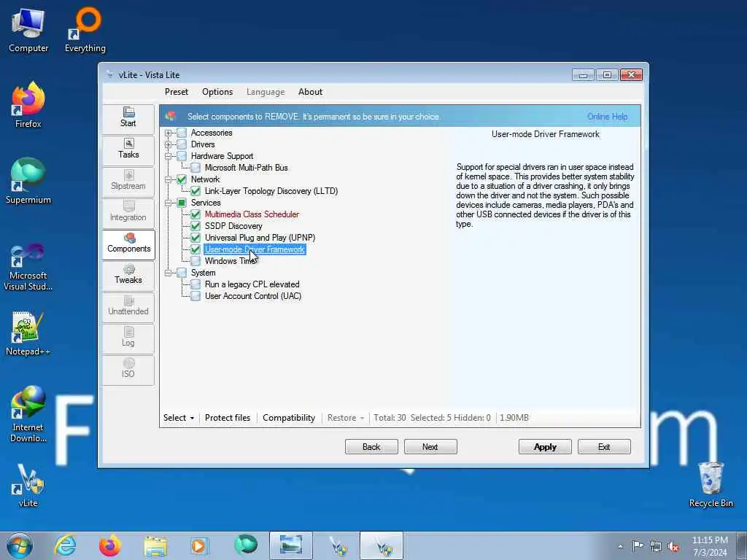Open Internet Explorer from the taskbar

[65, 545]
